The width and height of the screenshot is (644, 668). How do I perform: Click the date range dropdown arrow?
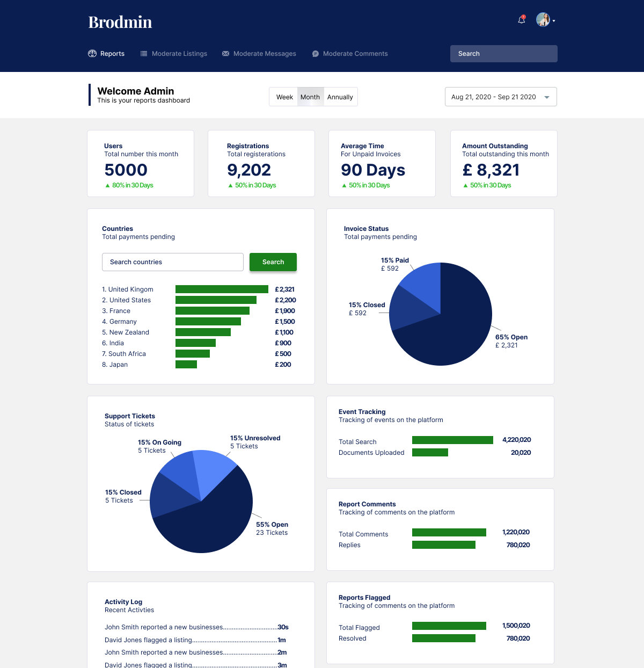(547, 97)
